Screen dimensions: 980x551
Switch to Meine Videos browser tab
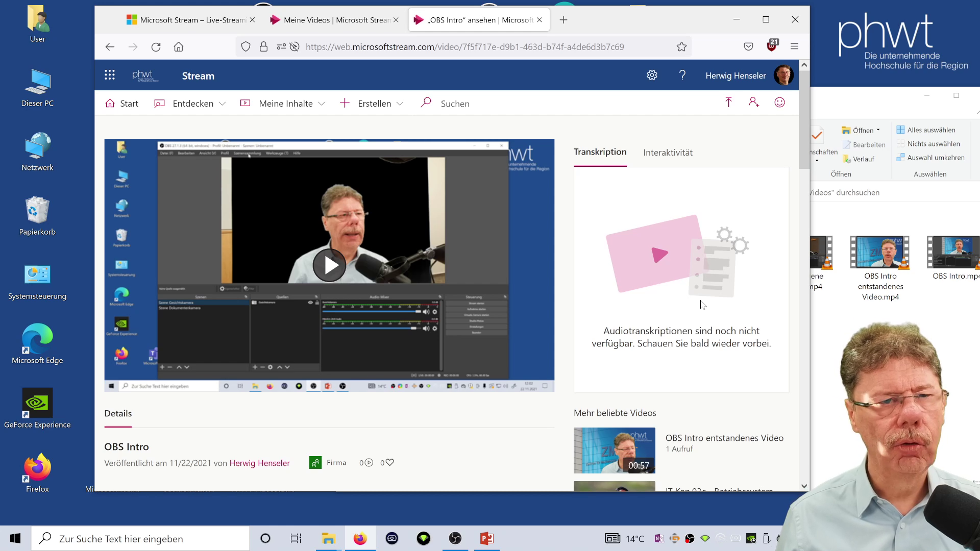335,20
